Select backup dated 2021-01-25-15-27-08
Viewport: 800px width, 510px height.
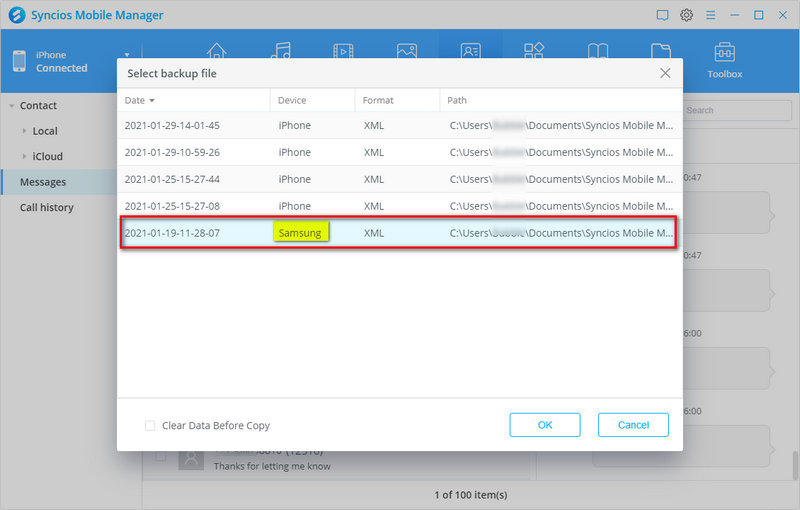(400, 206)
